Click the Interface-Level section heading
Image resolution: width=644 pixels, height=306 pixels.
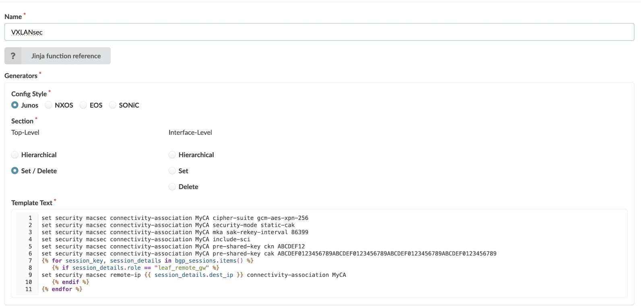click(x=190, y=132)
